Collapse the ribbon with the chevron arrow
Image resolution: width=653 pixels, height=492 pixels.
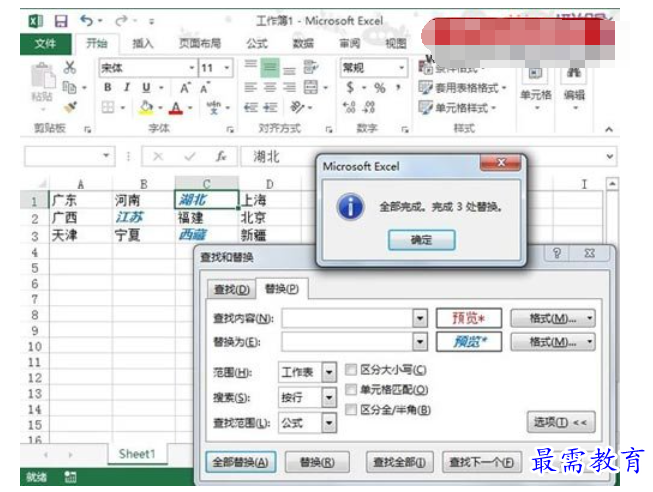pyautogui.click(x=609, y=130)
